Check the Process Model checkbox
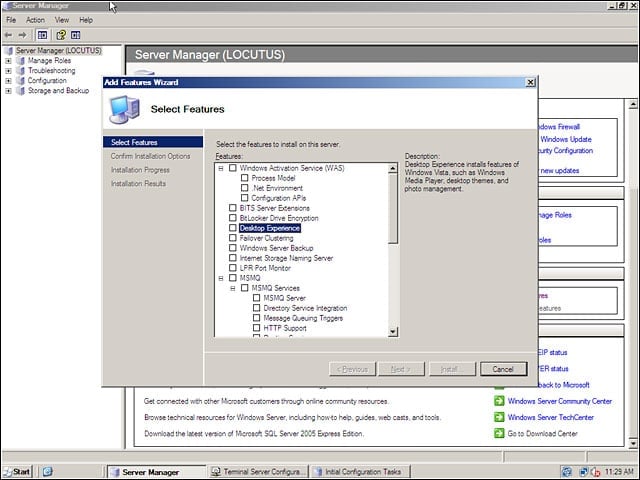 [x=244, y=178]
